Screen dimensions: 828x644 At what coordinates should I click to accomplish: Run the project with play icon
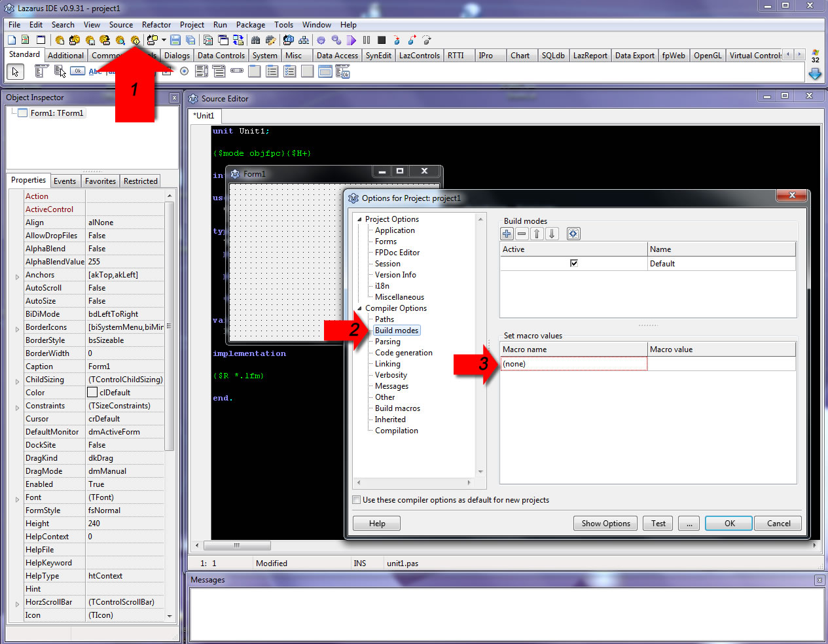351,40
